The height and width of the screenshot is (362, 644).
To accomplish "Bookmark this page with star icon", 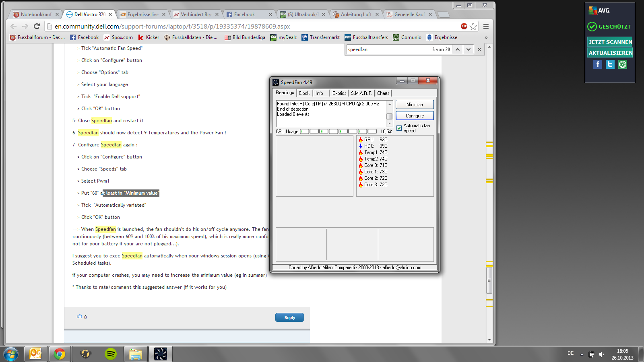I will 473,26.
